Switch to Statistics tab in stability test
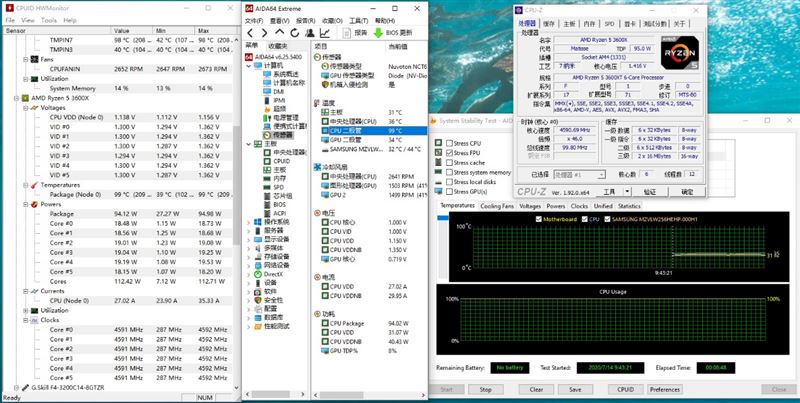Screen dimensions: 800x403 (629, 206)
